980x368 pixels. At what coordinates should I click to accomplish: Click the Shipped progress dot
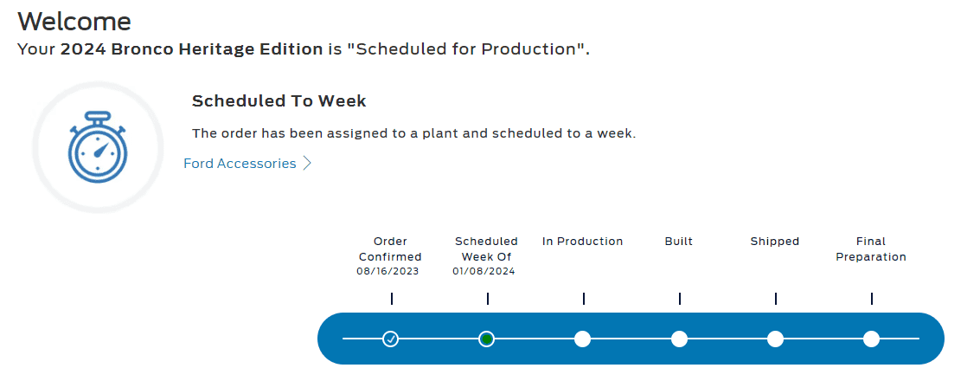776,339
